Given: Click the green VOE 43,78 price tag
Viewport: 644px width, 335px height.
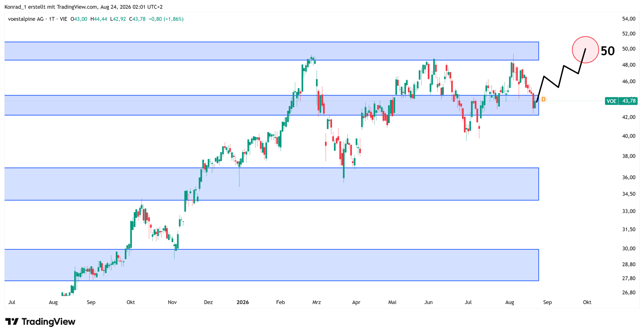Looking at the screenshot, I should pos(621,101).
